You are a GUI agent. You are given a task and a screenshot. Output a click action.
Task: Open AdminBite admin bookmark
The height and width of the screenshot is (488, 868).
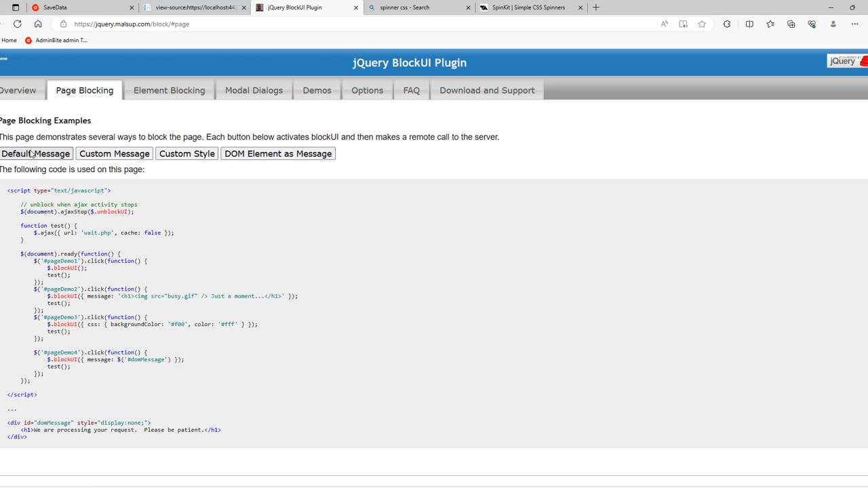(56, 40)
